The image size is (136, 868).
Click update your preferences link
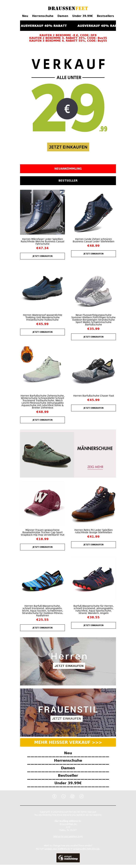tap(57, 849)
